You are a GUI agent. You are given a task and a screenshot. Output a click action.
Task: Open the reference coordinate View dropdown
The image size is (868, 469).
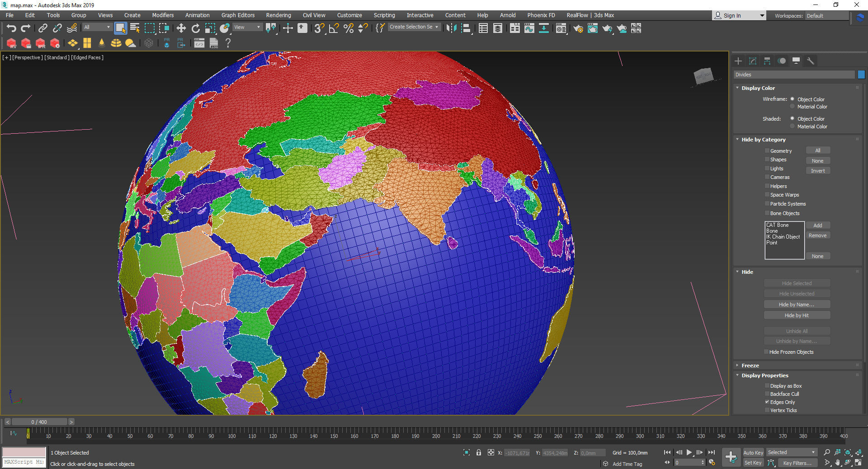coord(247,27)
